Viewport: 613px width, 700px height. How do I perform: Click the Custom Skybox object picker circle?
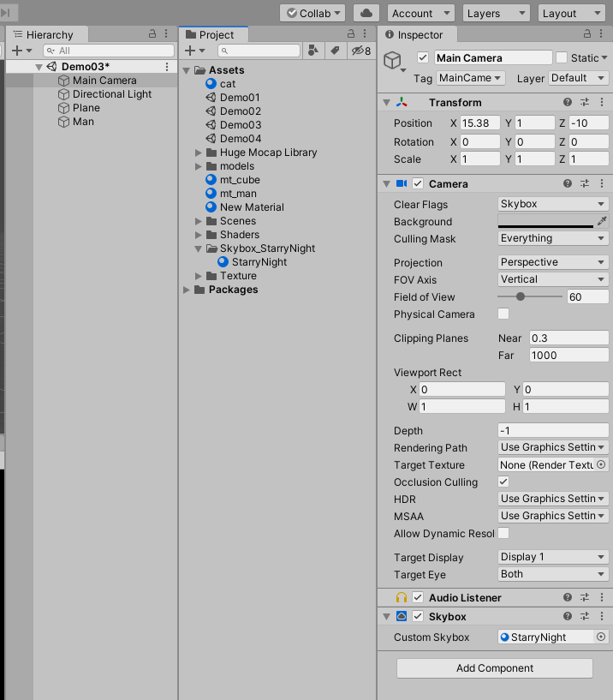click(601, 637)
